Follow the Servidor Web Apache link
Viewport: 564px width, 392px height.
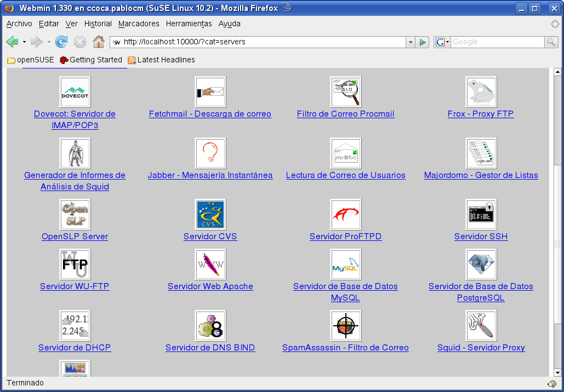(x=210, y=286)
